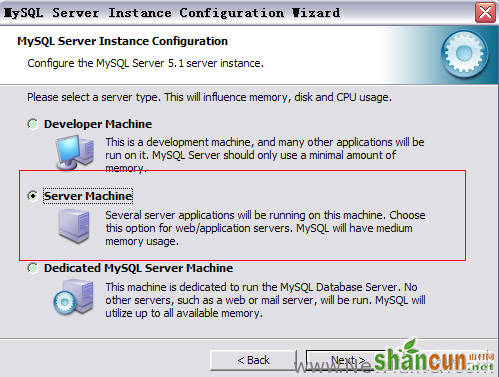Click 'Please select a server type' instruction
Viewport: 499px width, 377px height.
tap(209, 97)
